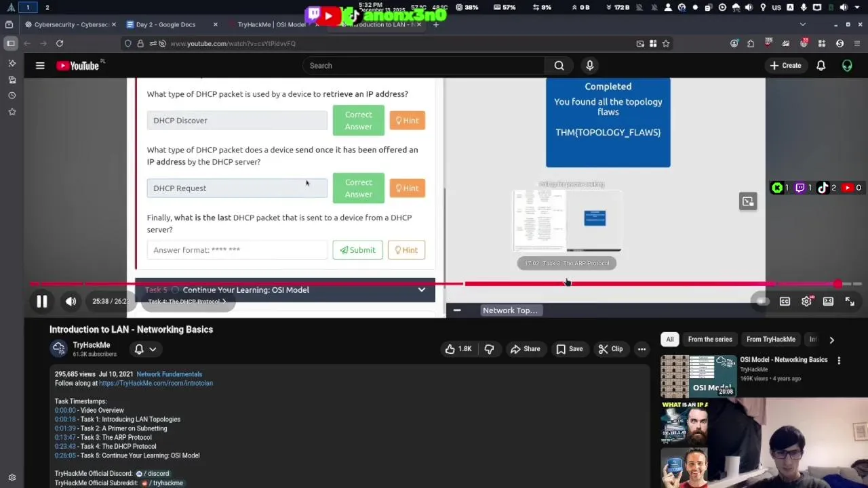Save the video to a playlist

coord(569,349)
